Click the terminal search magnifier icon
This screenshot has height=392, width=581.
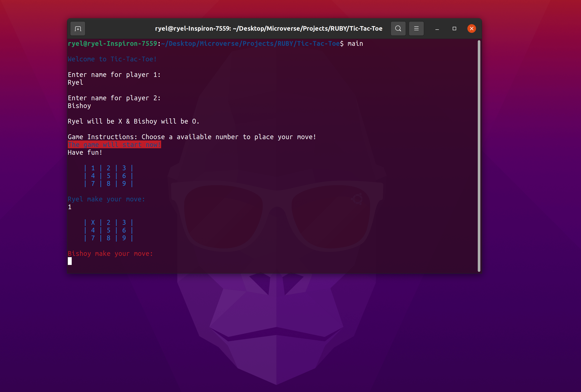coord(398,29)
